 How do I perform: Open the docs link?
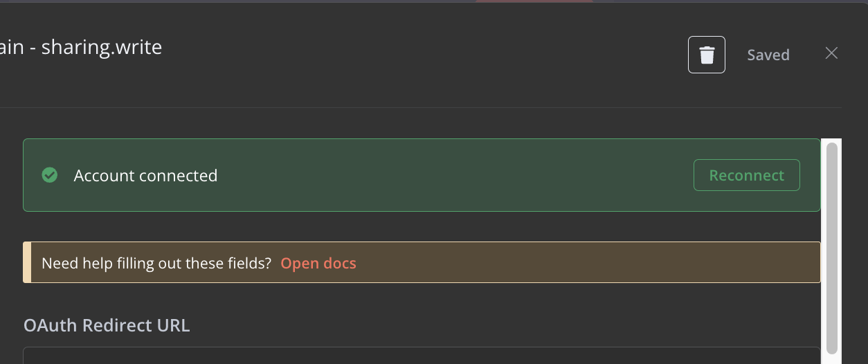coord(318,263)
